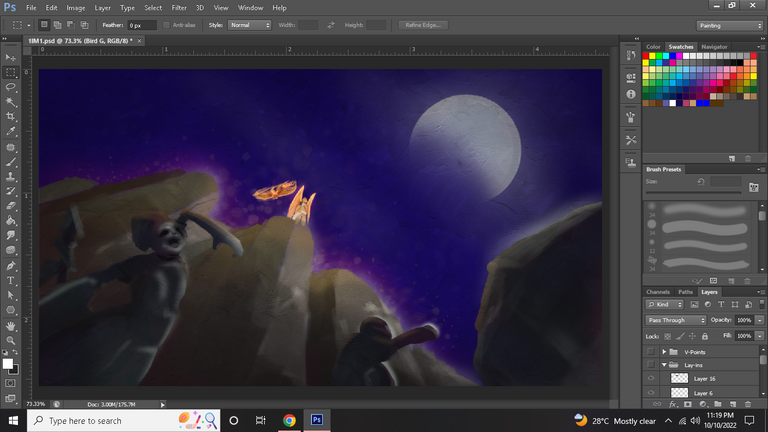The height and width of the screenshot is (432, 768).
Task: Open the Filter menu
Action: [x=179, y=8]
